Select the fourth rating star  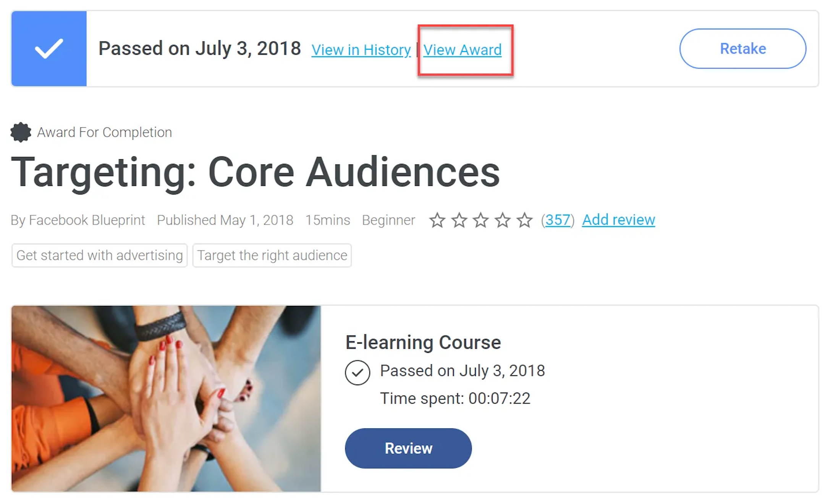[503, 220]
